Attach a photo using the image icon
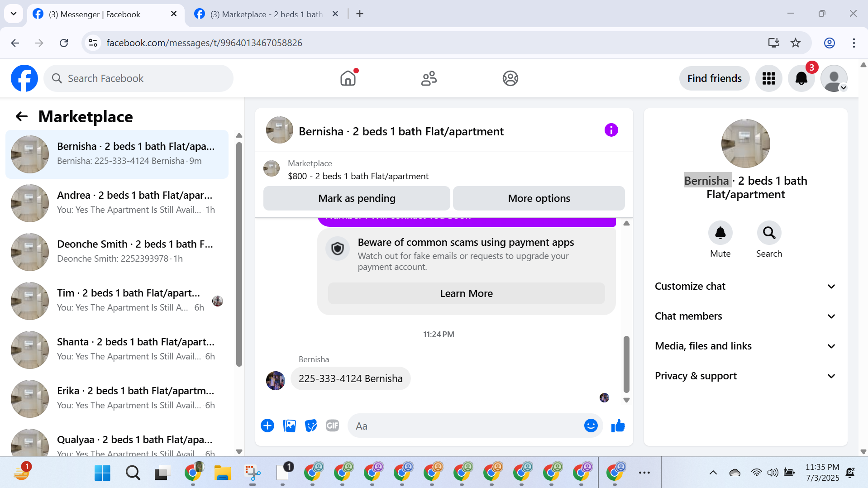Viewport: 868px width, 488px height. coord(289,426)
